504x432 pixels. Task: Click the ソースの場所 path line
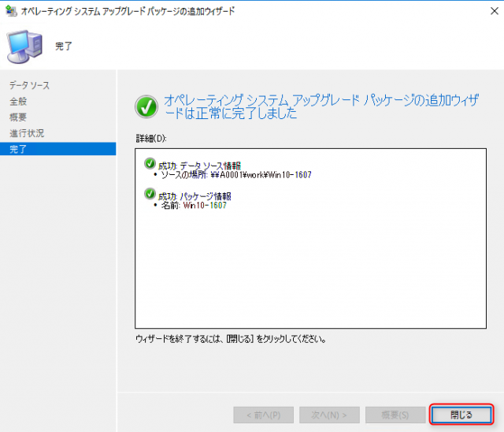tap(235, 175)
